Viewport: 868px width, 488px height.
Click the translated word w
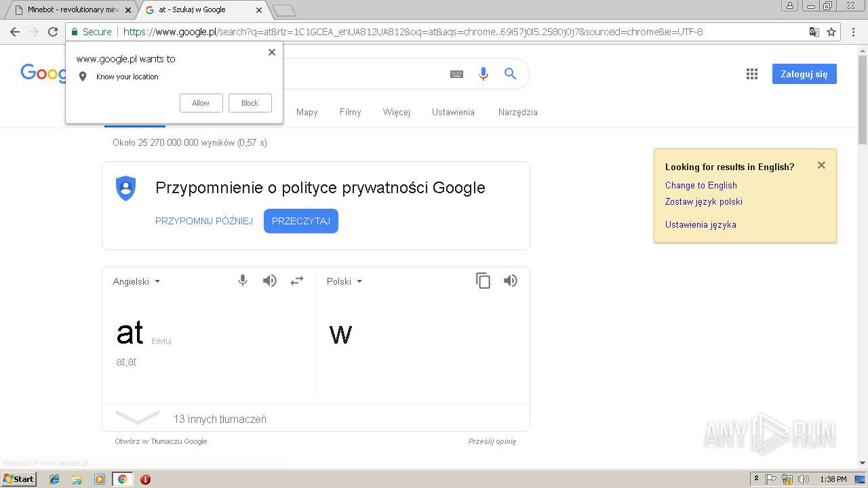pyautogui.click(x=340, y=334)
